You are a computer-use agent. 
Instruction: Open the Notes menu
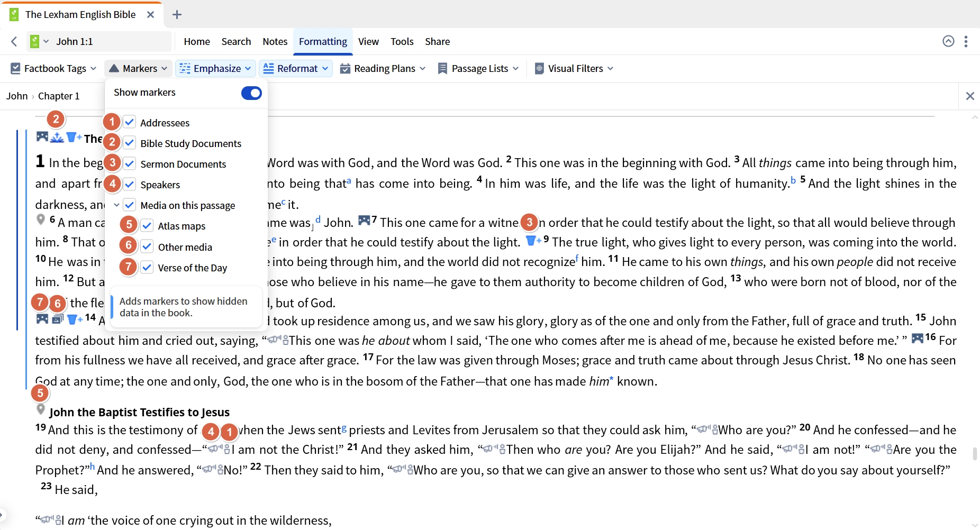coord(275,41)
